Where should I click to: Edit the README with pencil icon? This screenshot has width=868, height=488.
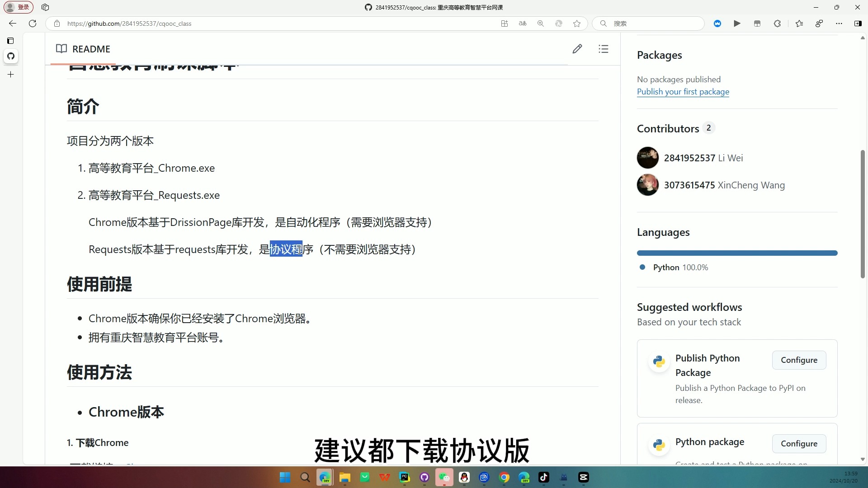(x=577, y=49)
